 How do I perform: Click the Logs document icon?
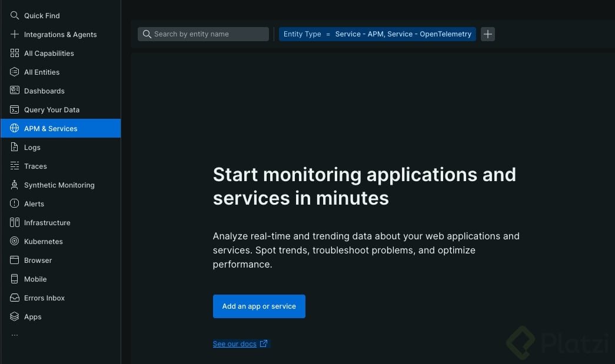(x=15, y=147)
